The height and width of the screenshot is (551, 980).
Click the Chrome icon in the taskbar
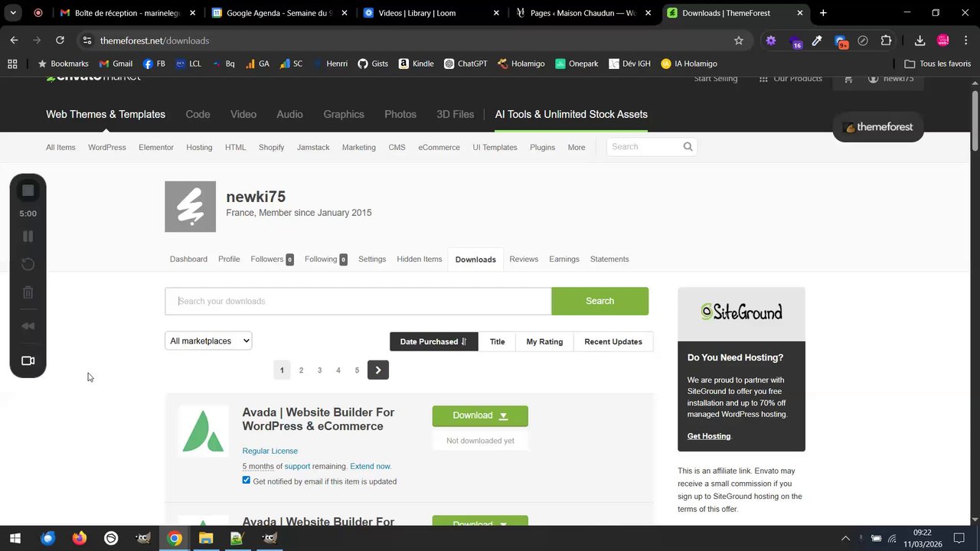click(x=175, y=539)
